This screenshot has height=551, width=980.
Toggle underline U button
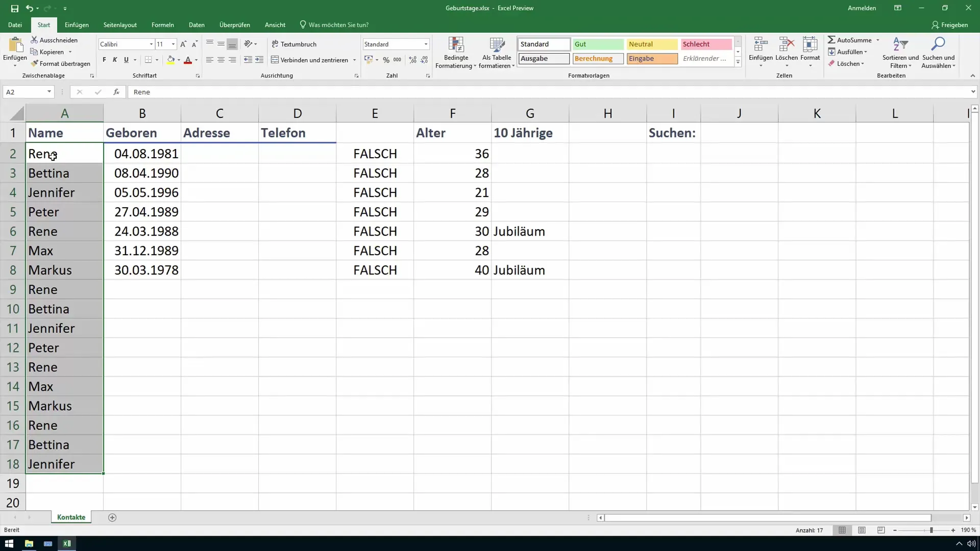coord(126,60)
